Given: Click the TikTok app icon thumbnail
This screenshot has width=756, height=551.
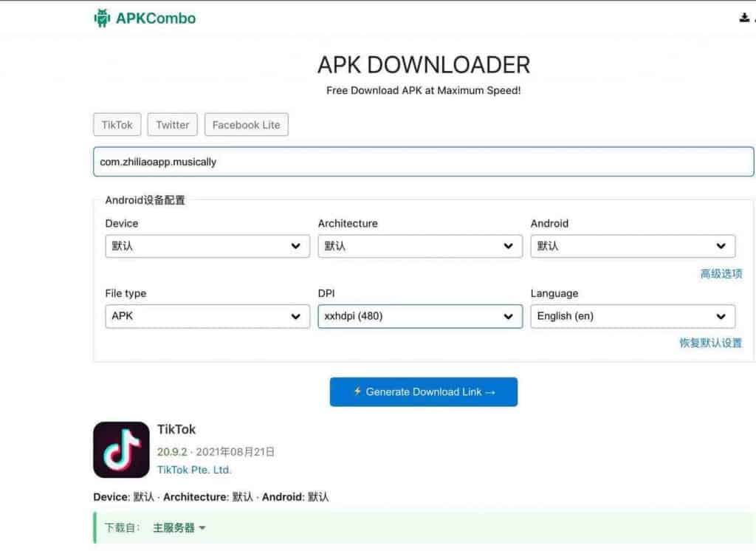Looking at the screenshot, I should pos(122,450).
